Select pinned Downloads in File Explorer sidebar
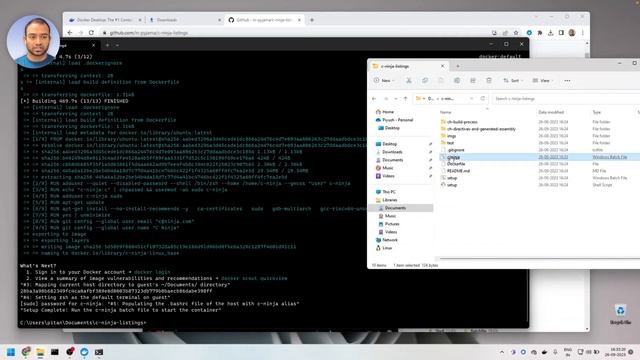 [x=389, y=152]
